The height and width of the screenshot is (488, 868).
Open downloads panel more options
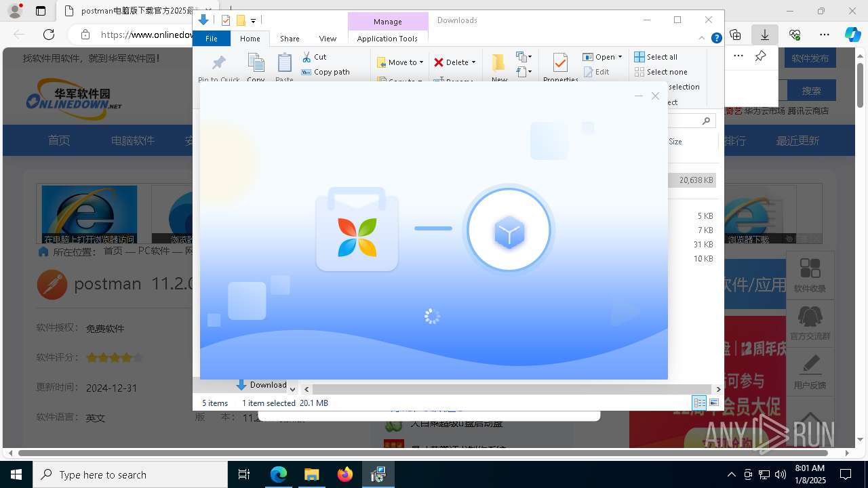(738, 56)
